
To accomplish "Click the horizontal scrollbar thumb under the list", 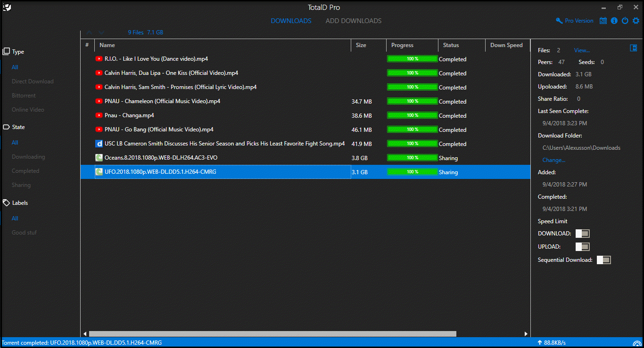I will click(x=272, y=334).
